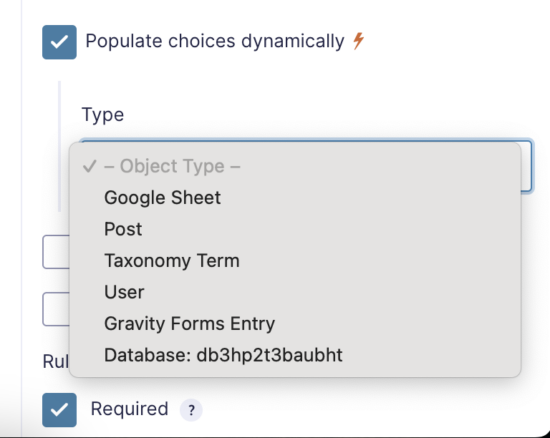Image resolution: width=550 pixels, height=438 pixels.
Task: Toggle the upper partially hidden checkbox
Action: (56, 252)
